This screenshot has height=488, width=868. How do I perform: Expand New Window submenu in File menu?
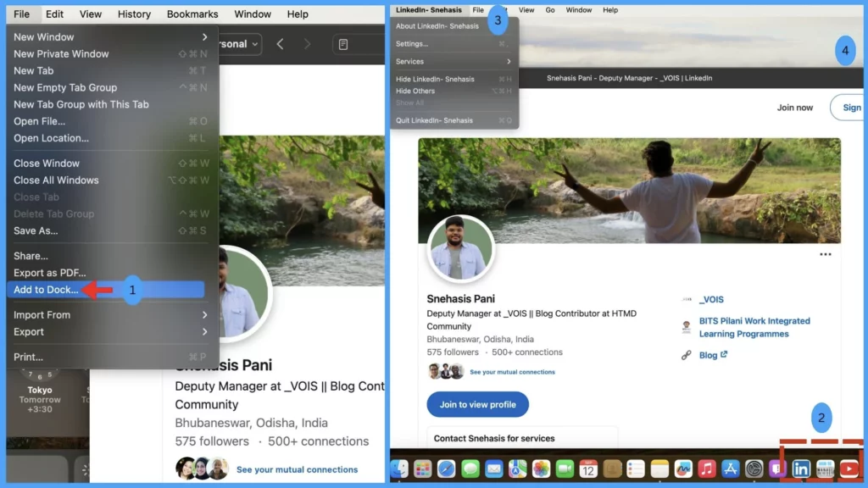coord(109,37)
